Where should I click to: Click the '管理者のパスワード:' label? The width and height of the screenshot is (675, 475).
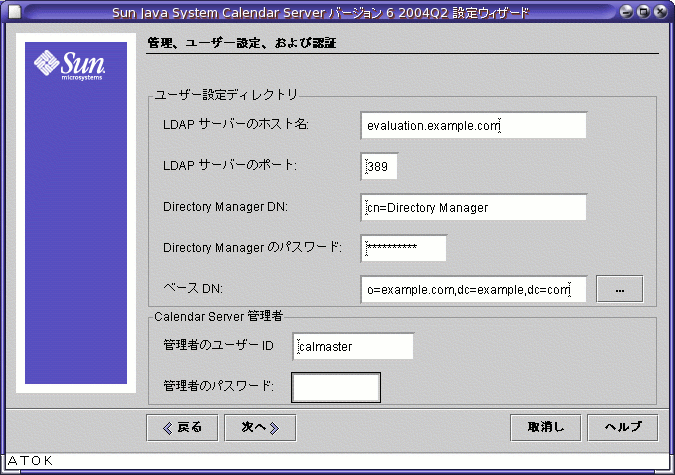[x=218, y=385]
